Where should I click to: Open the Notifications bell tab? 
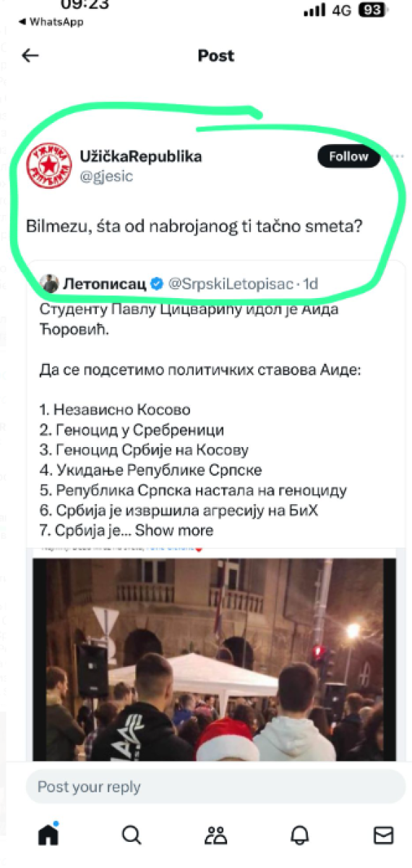pos(299,835)
